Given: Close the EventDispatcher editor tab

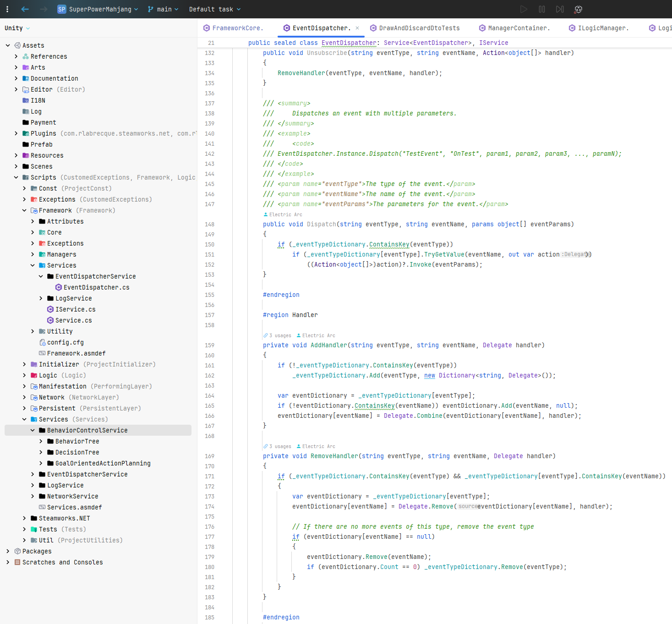Looking at the screenshot, I should click(357, 28).
